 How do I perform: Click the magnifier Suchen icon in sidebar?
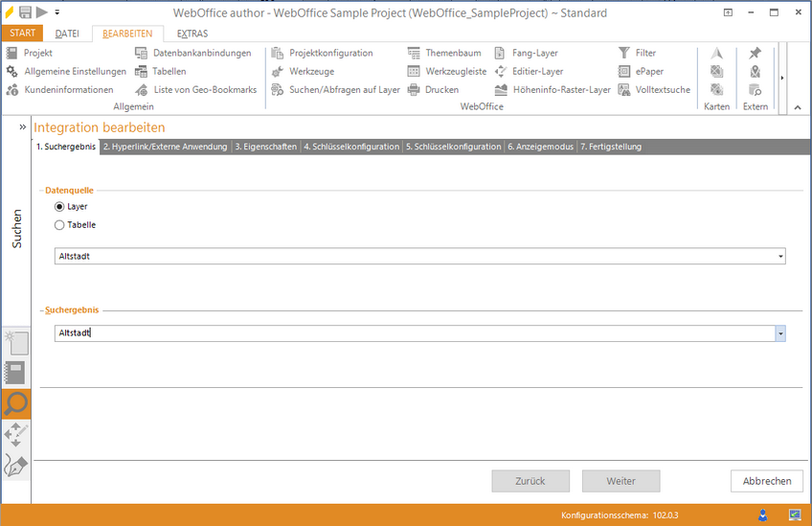point(15,404)
